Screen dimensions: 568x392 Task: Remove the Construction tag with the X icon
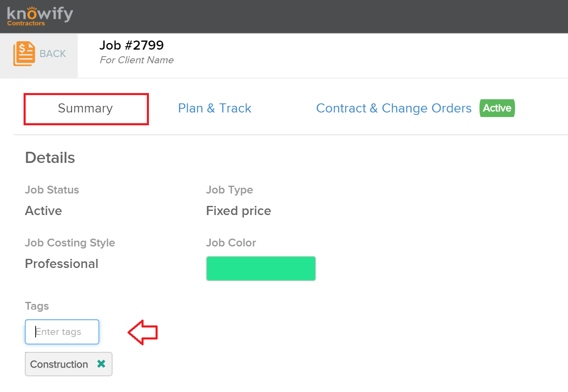101,364
